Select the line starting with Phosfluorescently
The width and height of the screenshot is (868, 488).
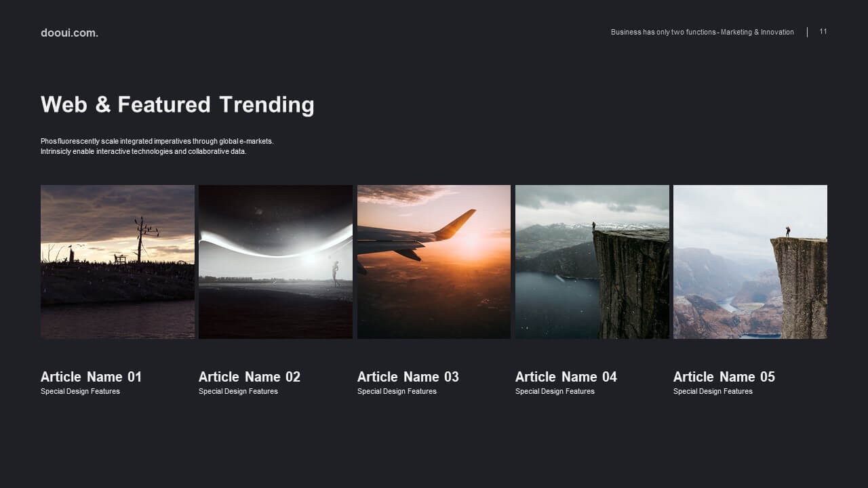157,141
